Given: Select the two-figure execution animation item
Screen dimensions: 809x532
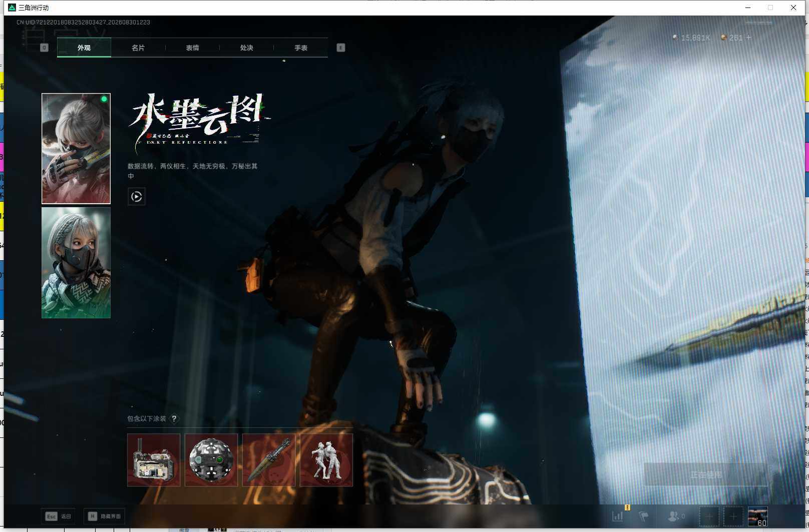Looking at the screenshot, I should pyautogui.click(x=326, y=460).
